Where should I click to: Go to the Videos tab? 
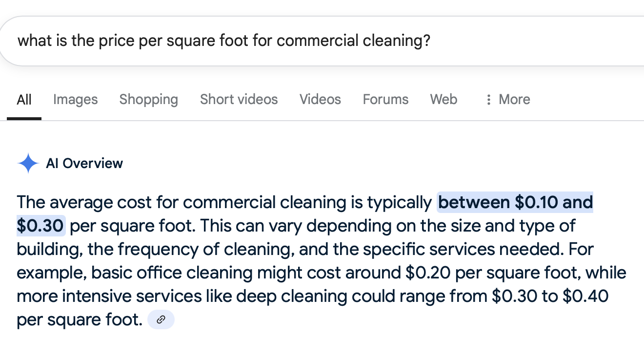320,100
